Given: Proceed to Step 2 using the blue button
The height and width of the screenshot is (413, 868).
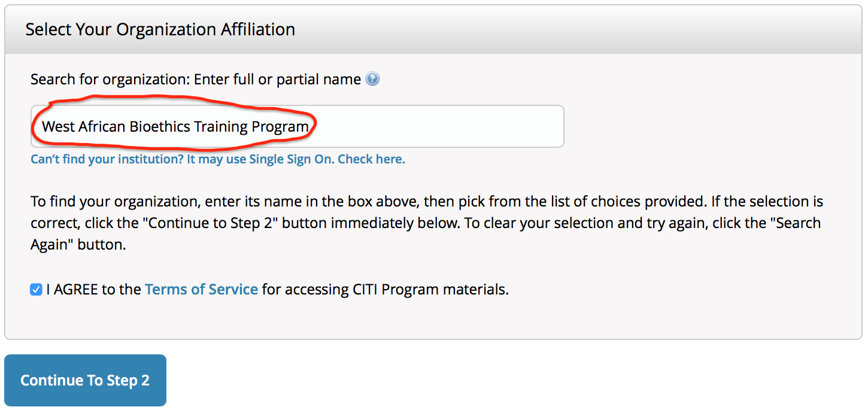Looking at the screenshot, I should (x=85, y=381).
